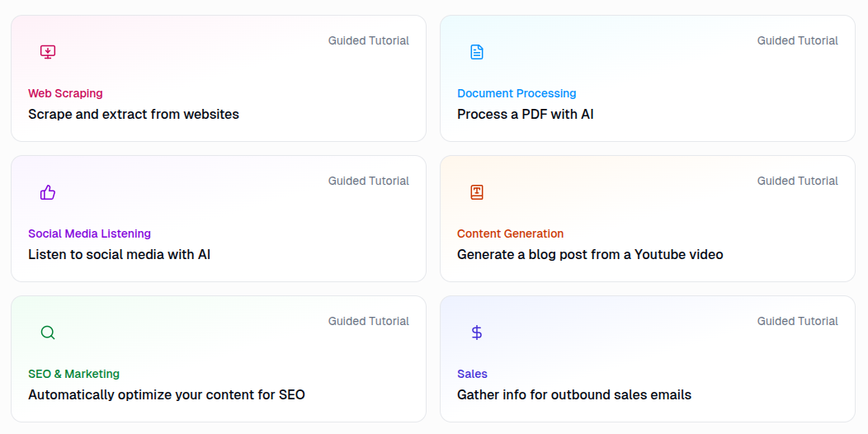
Task: Select the orange Content Generation label
Action: (511, 234)
